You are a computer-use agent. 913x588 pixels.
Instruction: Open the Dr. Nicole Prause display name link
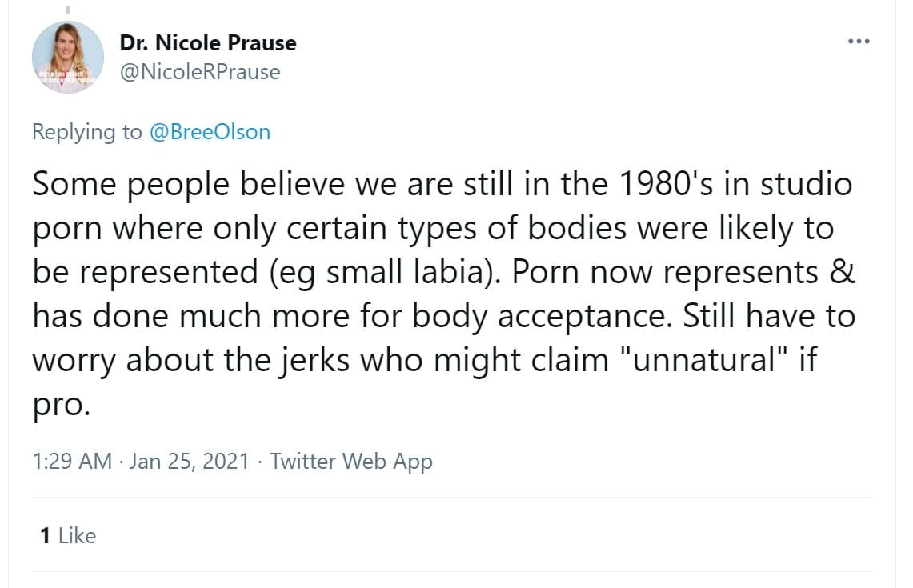pyautogui.click(x=208, y=42)
